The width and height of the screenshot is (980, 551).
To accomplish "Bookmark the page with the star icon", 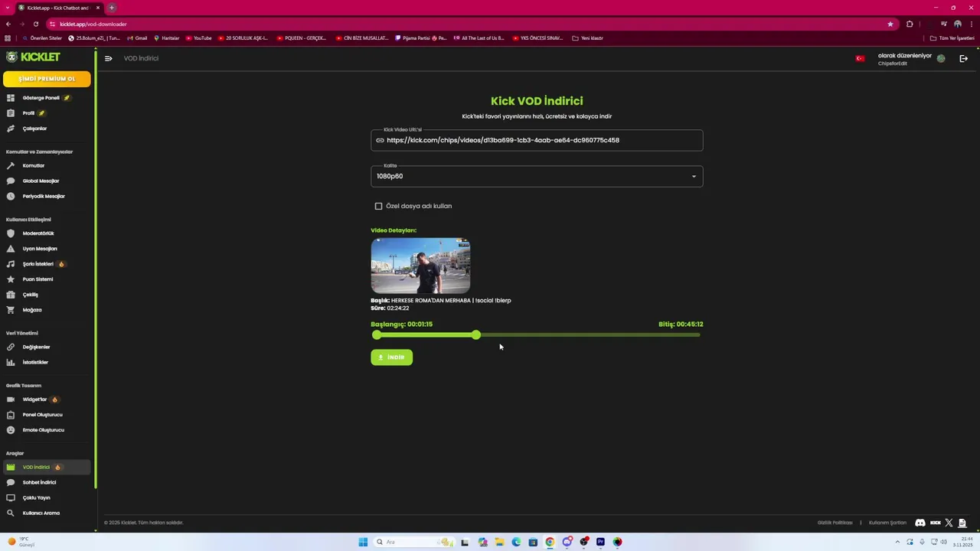I will (890, 24).
